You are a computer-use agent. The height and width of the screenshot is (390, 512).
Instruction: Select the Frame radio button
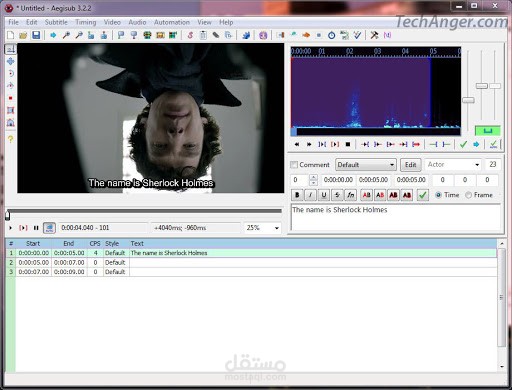468,195
